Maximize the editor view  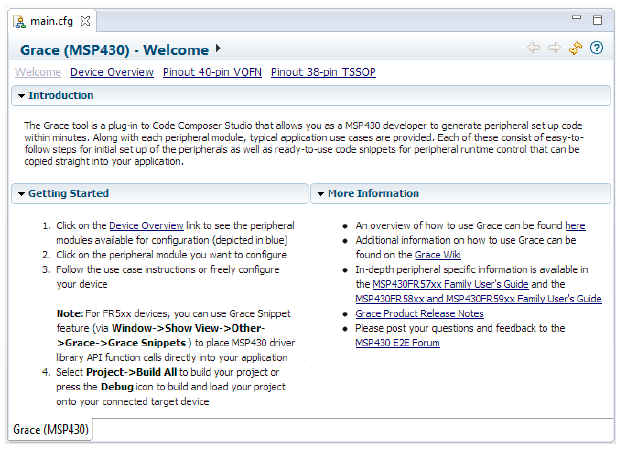(x=597, y=20)
